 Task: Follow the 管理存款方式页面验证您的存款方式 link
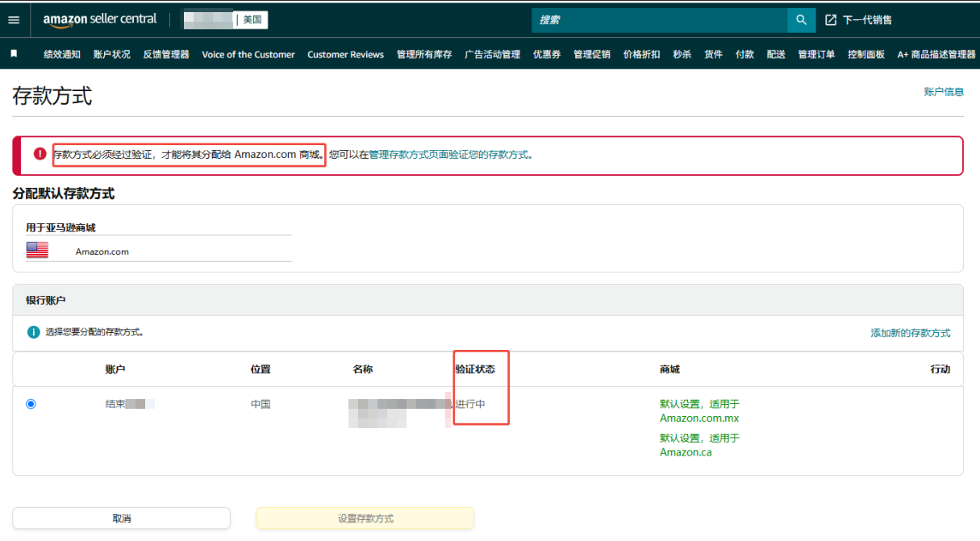[449, 155]
